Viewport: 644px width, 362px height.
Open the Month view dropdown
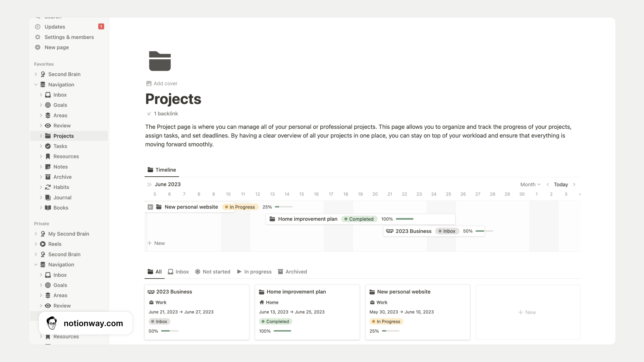coord(530,184)
